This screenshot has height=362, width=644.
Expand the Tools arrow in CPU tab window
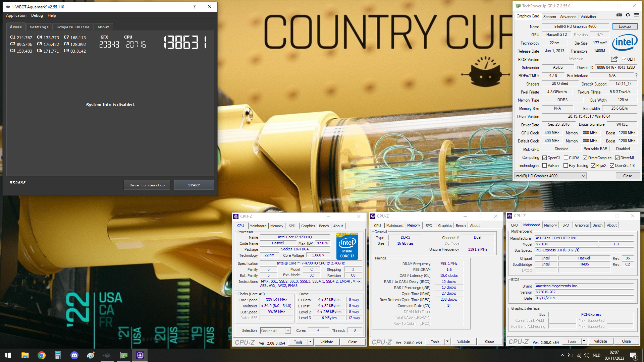pyautogui.click(x=310, y=342)
